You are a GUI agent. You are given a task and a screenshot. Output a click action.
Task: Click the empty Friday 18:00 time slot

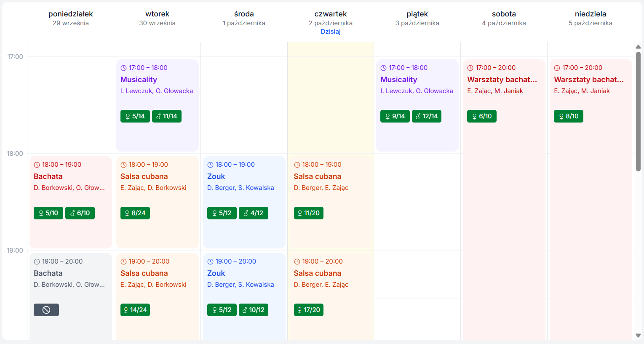[417, 178]
